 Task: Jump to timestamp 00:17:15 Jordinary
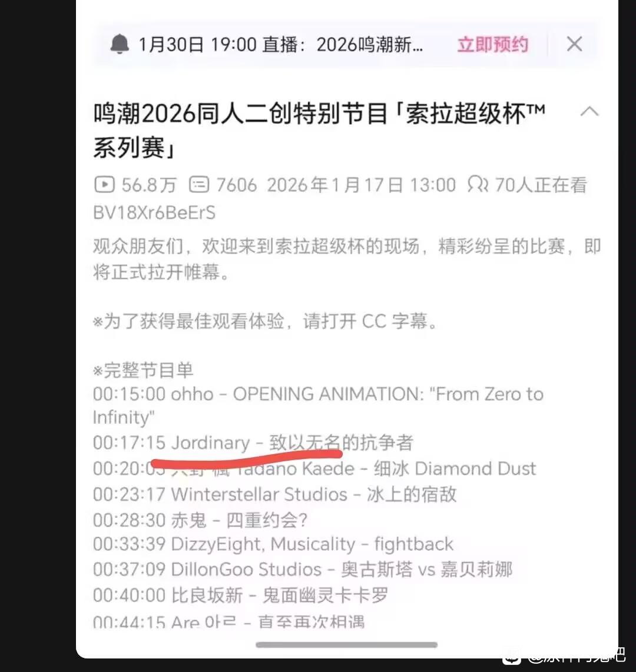pos(129,443)
